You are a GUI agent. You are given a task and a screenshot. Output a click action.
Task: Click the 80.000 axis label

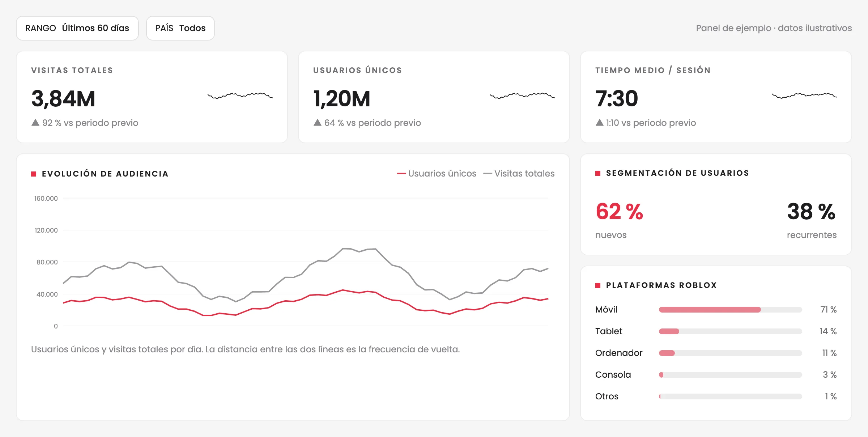click(47, 262)
